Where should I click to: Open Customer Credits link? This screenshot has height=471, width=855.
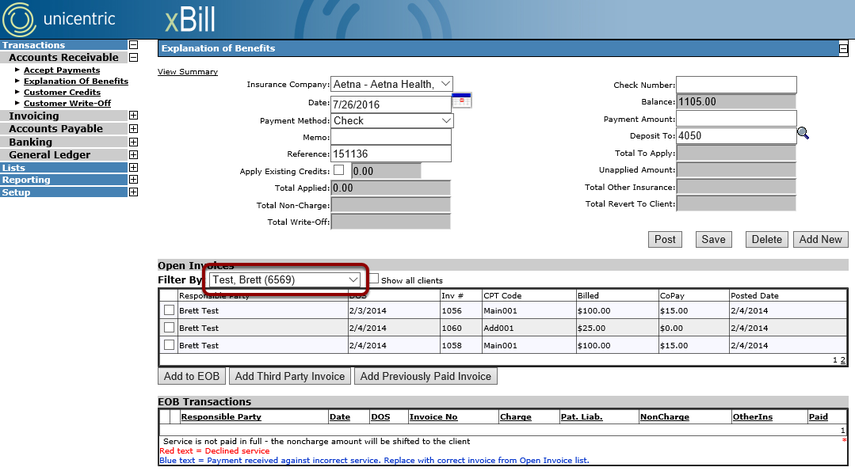pyautogui.click(x=62, y=92)
